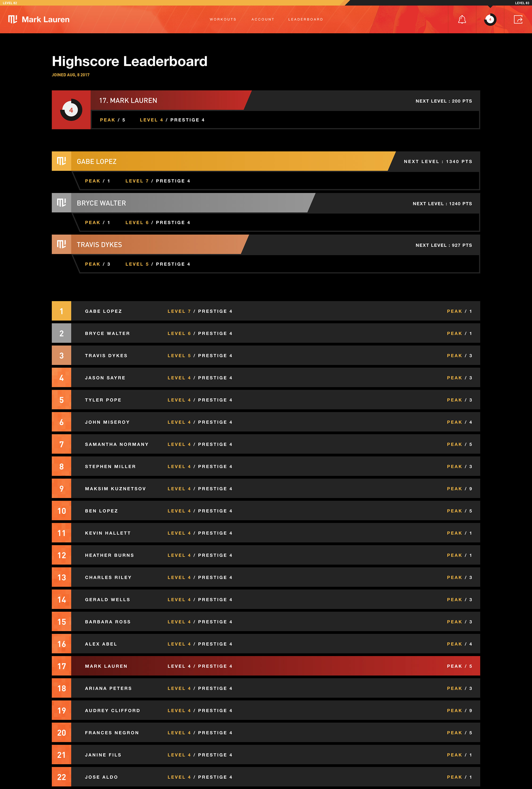Viewport: 532px width, 789px height.
Task: Click 'Peak / 9' in Audrey Clifford row
Action: pos(459,710)
